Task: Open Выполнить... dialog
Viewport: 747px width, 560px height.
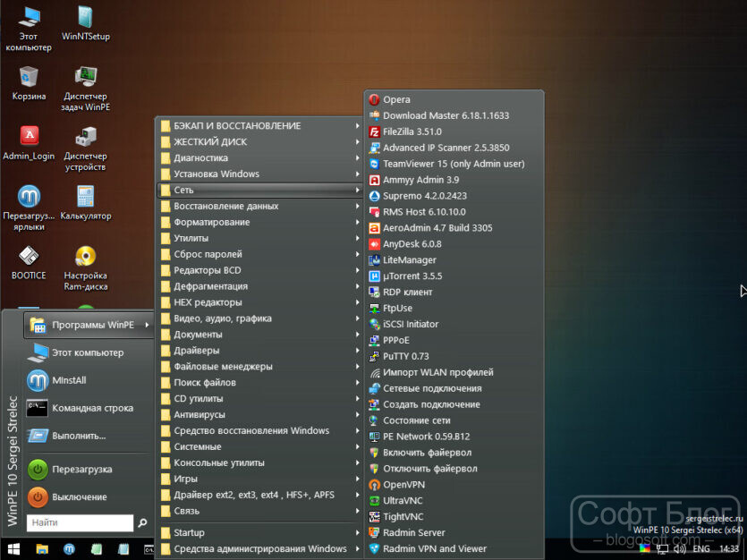Action: click(89, 436)
